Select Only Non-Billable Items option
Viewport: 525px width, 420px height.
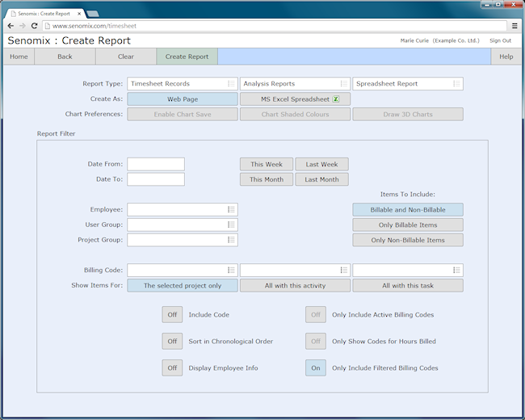point(408,240)
